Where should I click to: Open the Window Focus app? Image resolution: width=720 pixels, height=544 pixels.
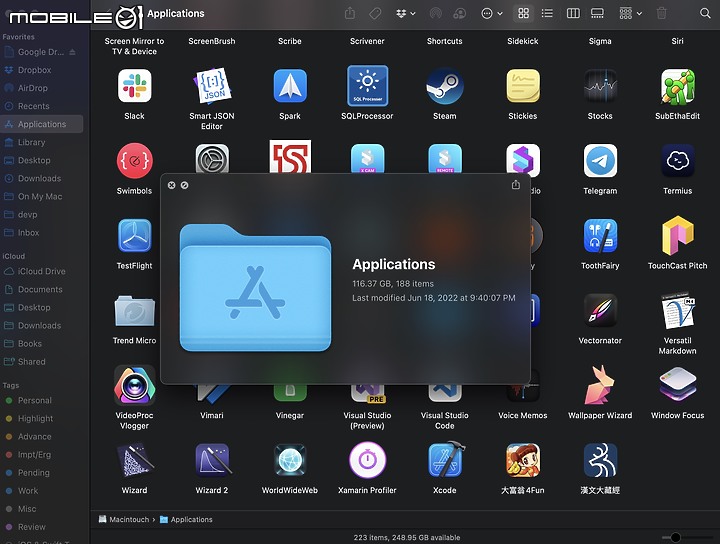(x=678, y=385)
